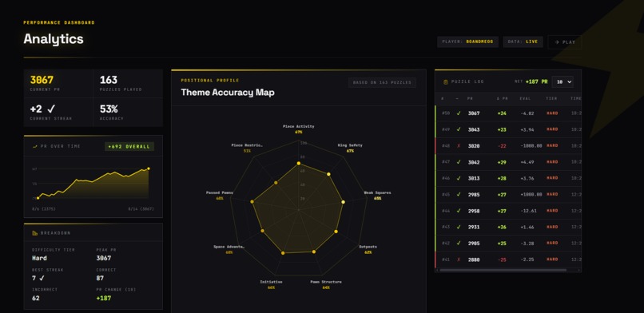
Task: Click the Initiative data point on the radar
Action: point(283,253)
